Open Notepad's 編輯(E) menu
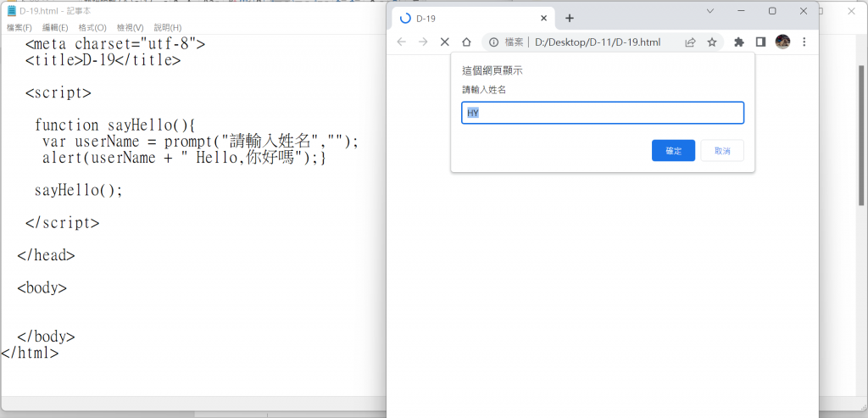 click(x=55, y=28)
